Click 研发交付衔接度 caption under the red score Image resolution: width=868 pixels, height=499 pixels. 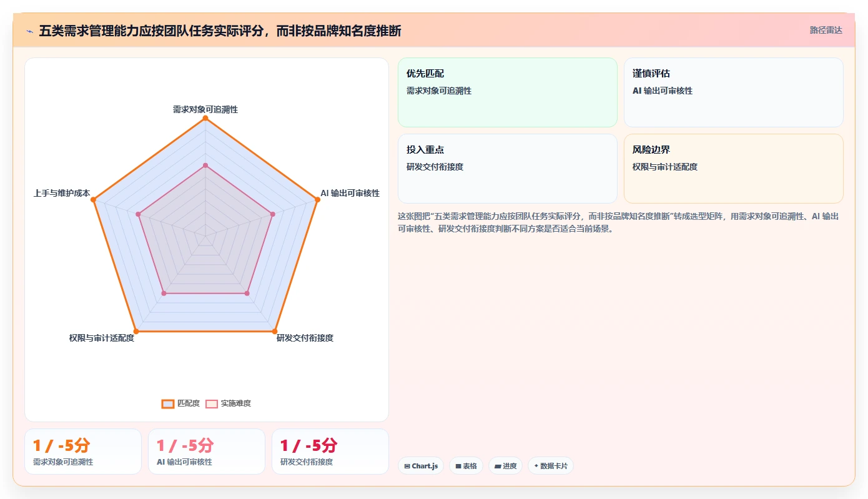(307, 462)
